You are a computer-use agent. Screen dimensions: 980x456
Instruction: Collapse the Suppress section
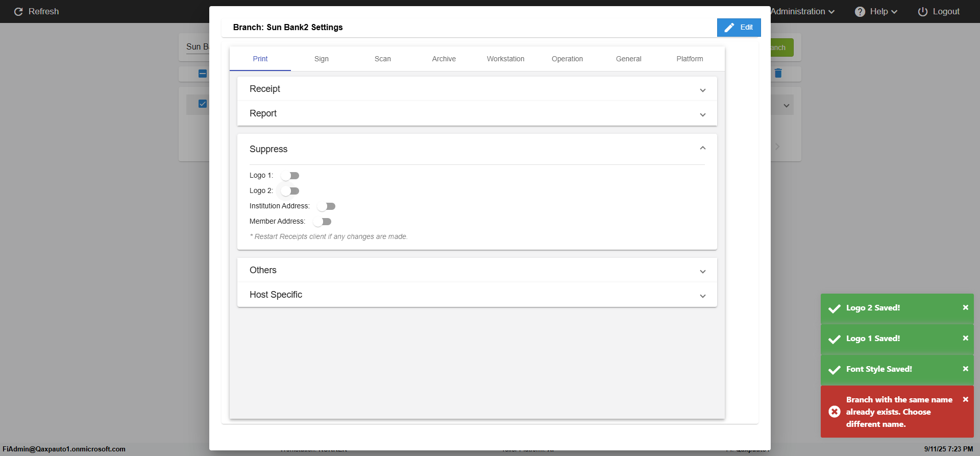coord(703,148)
